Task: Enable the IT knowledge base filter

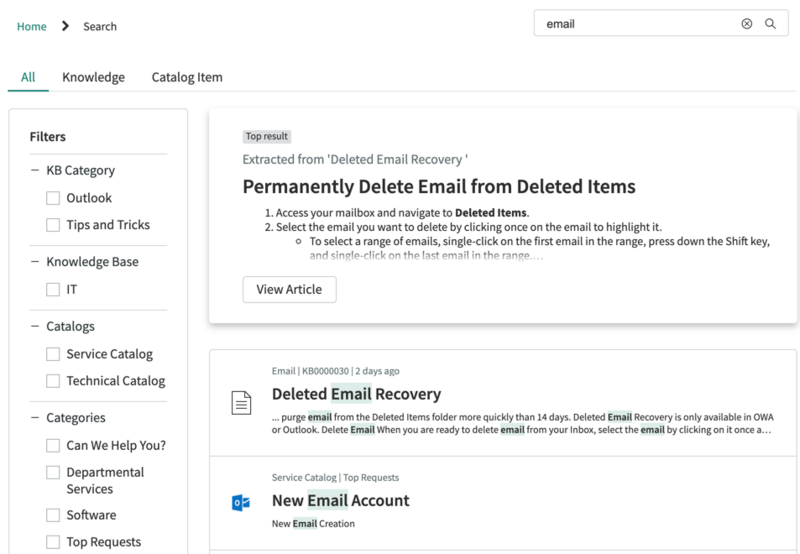Action: 53,290
